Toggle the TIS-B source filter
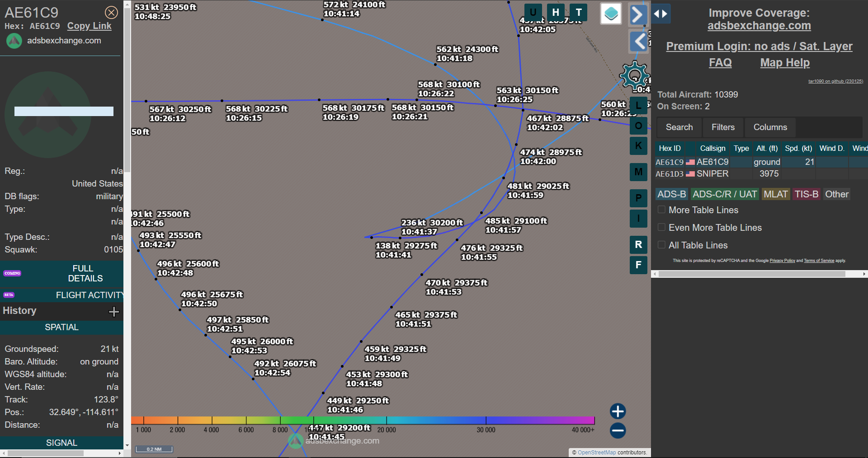This screenshot has height=458, width=868. 807,194
